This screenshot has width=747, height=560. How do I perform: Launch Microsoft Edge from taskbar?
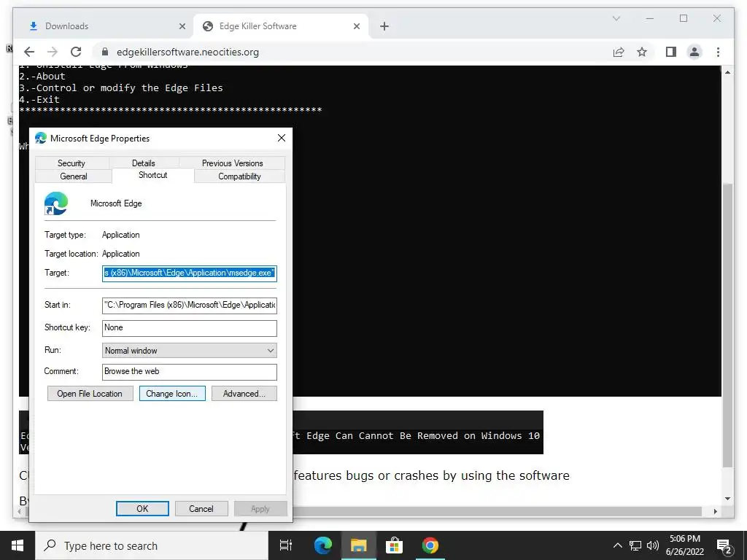[323, 545]
